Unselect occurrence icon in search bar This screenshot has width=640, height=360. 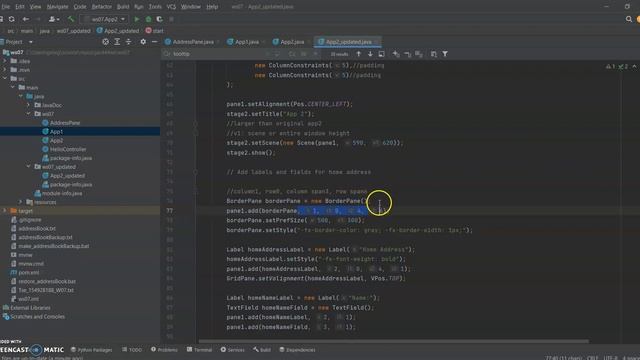407,54
